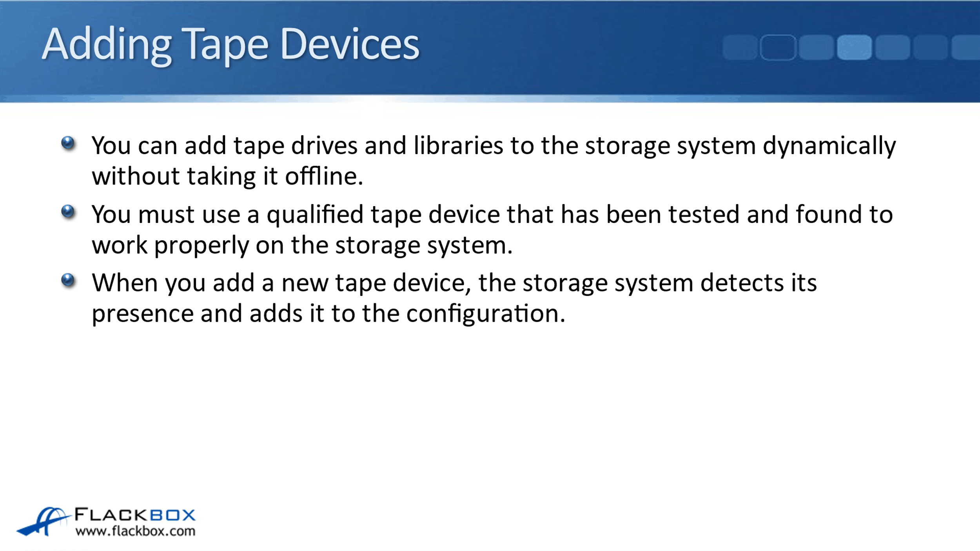Click the cut-off square at header's right edge

coord(966,47)
